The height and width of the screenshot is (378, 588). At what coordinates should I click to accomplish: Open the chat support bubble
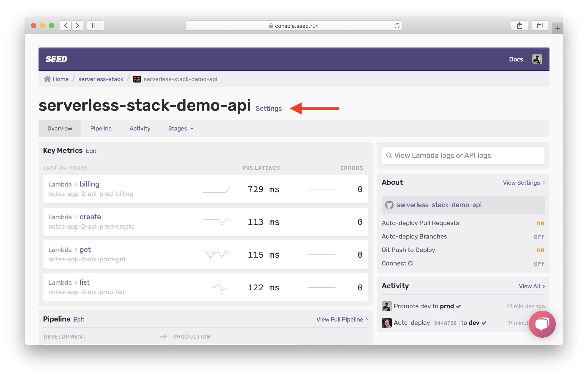[x=542, y=324]
